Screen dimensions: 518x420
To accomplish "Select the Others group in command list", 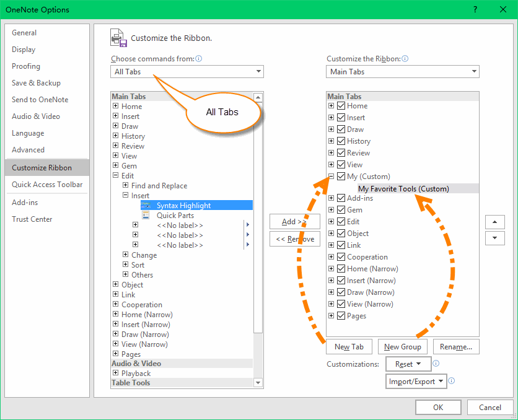I will click(x=142, y=274).
